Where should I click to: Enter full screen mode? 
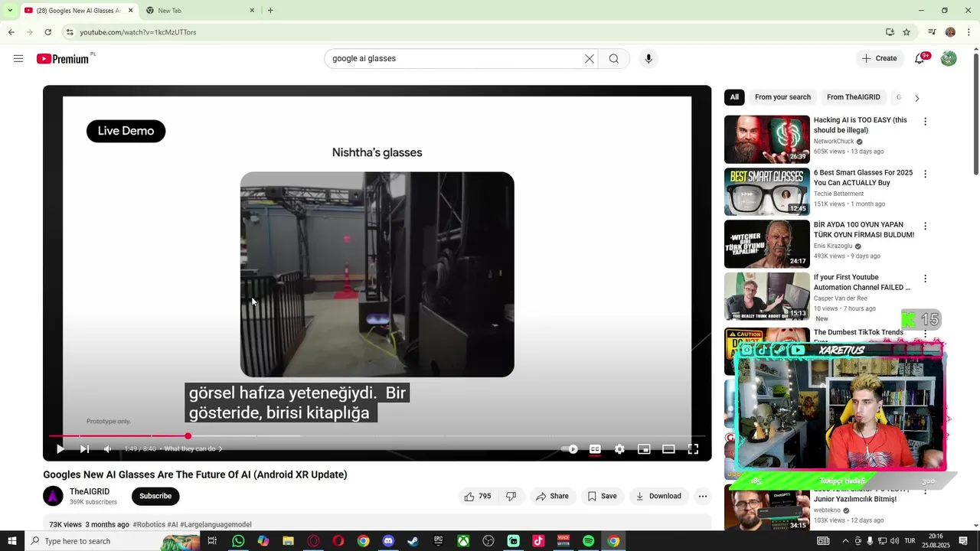pyautogui.click(x=693, y=449)
